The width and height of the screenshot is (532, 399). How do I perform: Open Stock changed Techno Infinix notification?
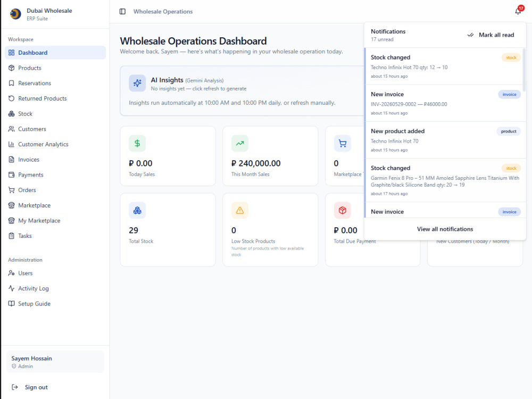[x=444, y=66]
